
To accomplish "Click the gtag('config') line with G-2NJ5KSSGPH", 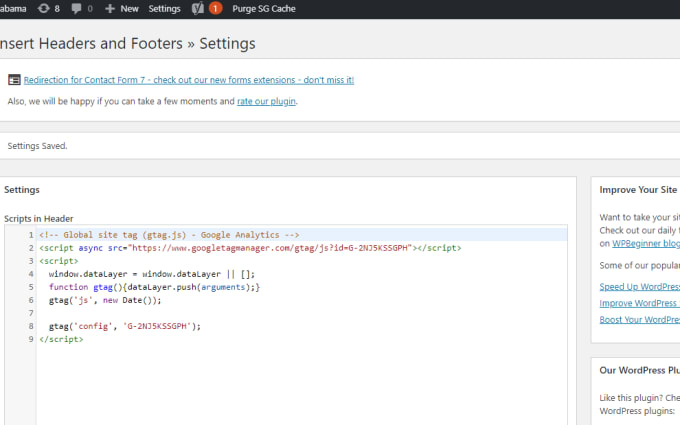I will click(125, 326).
